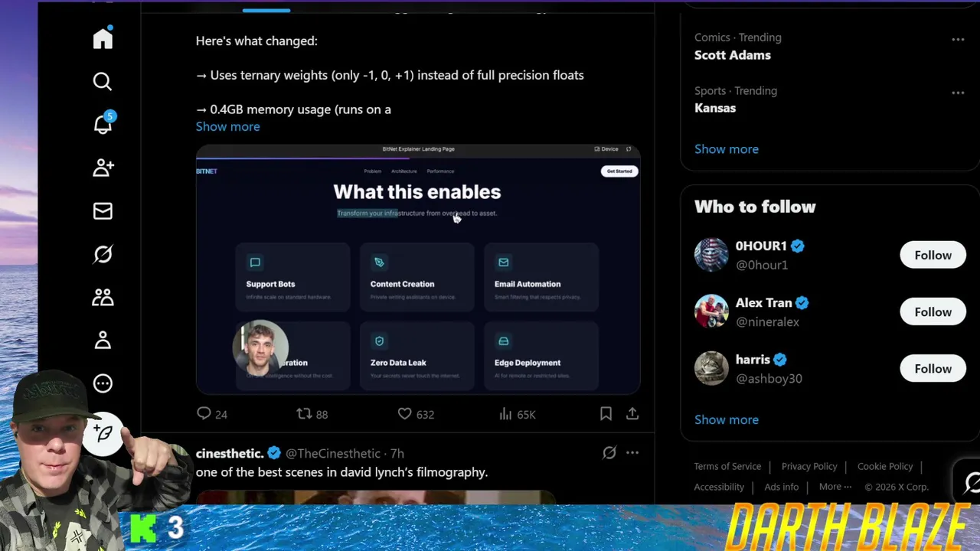Expand post text with Show more

click(x=227, y=126)
